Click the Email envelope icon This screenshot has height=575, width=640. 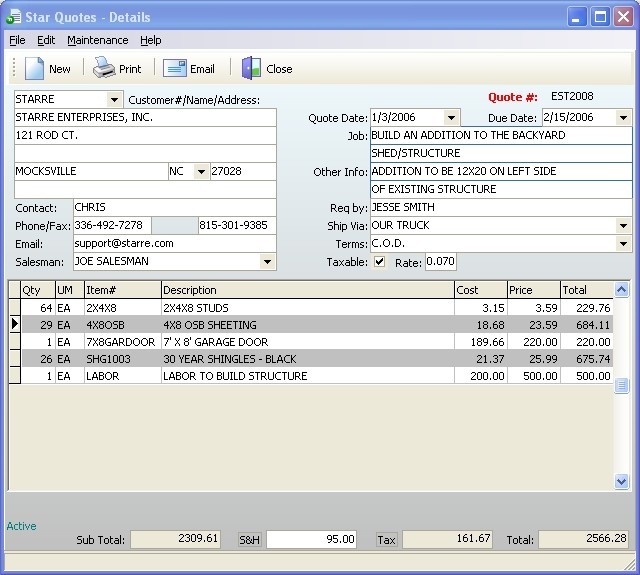tap(175, 69)
